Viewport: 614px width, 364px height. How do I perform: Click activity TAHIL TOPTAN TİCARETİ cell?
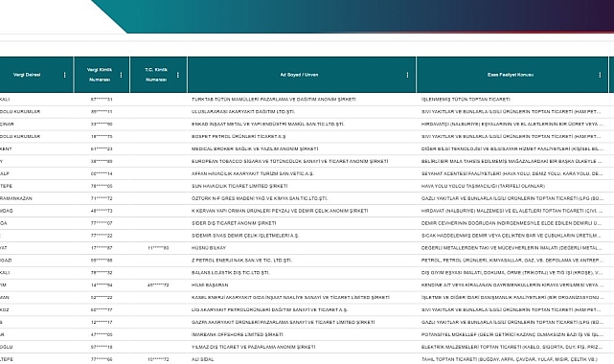pos(510,359)
